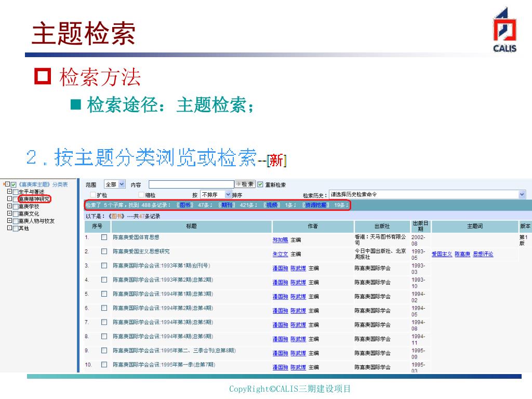Collapse the 《嘉庚库主题》分类表 root node
This screenshot has width=532, height=399.
(x=7, y=184)
